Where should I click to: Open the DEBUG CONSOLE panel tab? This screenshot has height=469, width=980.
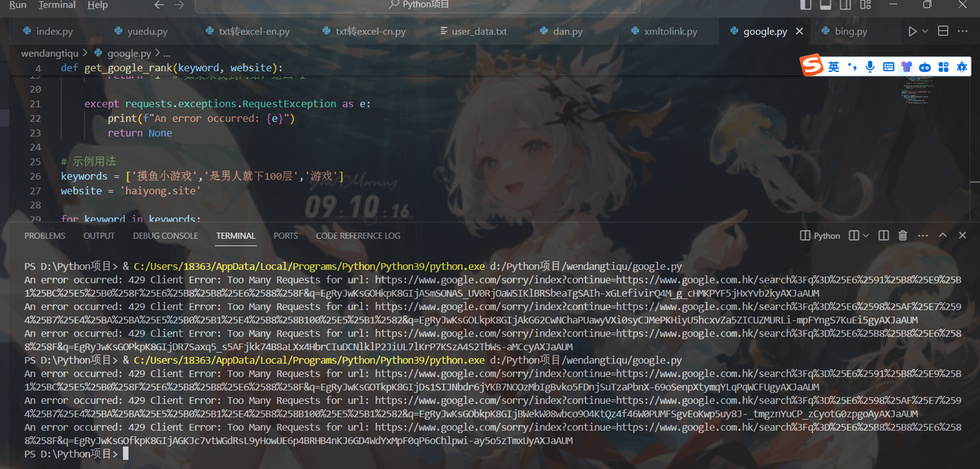pyautogui.click(x=165, y=236)
